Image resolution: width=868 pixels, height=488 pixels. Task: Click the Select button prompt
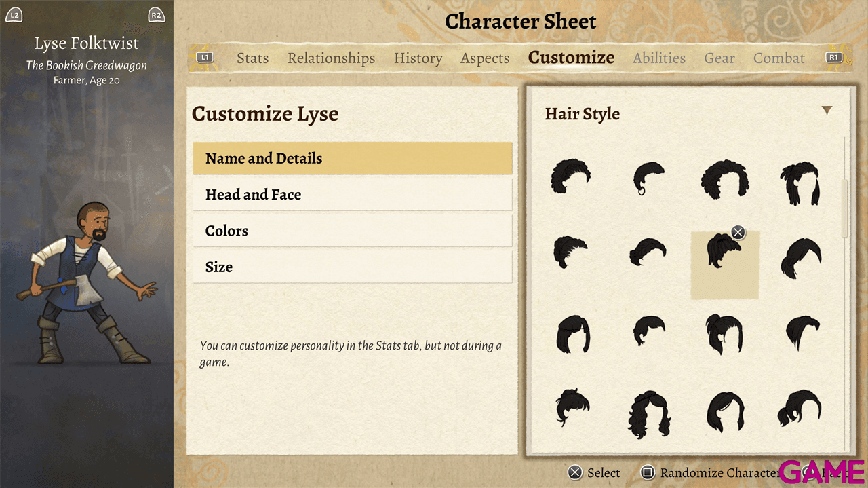pos(594,472)
